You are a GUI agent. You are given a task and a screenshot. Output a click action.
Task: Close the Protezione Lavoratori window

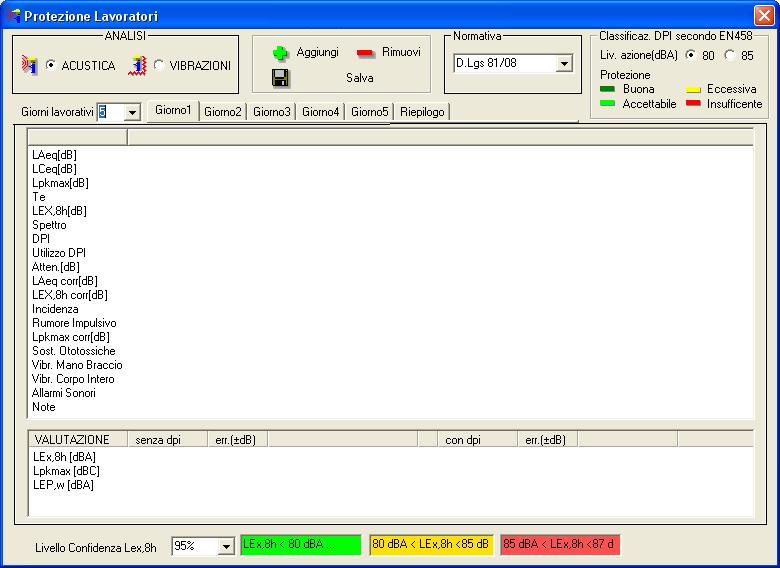(x=764, y=15)
